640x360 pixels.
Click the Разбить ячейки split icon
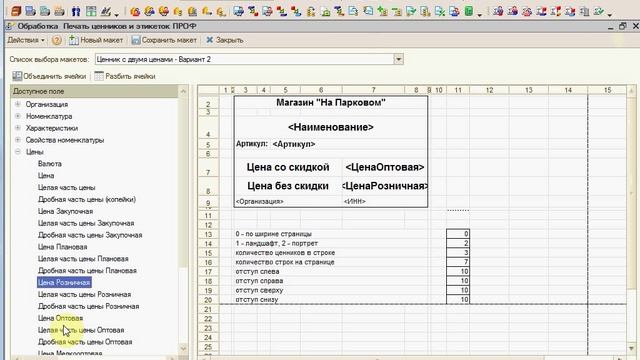tap(99, 76)
